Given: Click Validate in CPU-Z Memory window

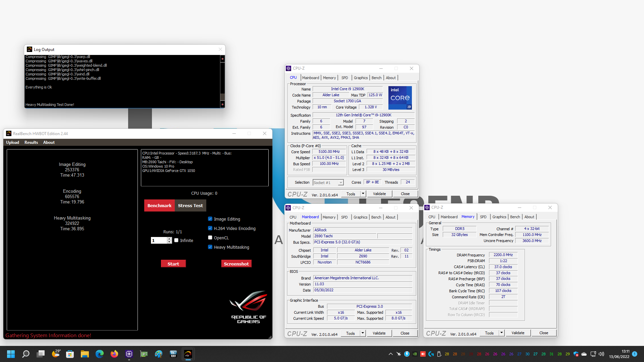Looking at the screenshot, I should [x=518, y=333].
